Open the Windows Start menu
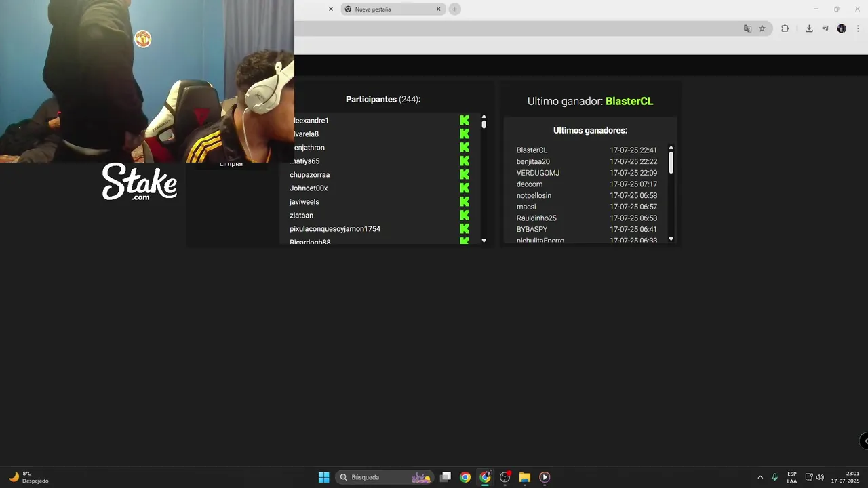The width and height of the screenshot is (868, 488). point(324,477)
